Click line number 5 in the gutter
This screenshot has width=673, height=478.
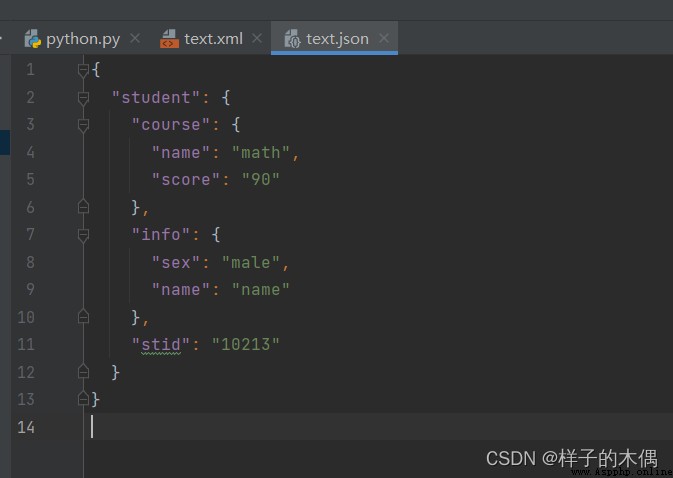30,179
